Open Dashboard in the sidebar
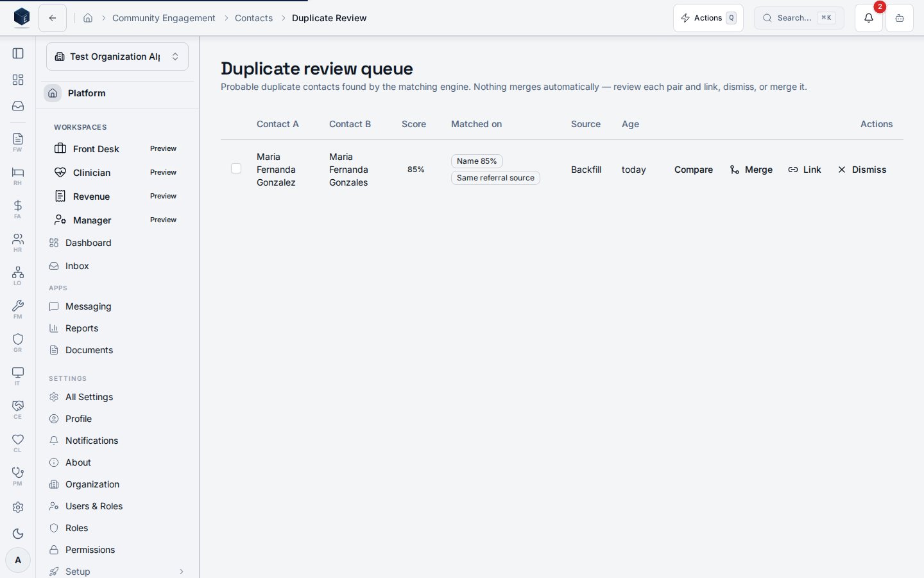The width and height of the screenshot is (924, 578). (x=117, y=243)
